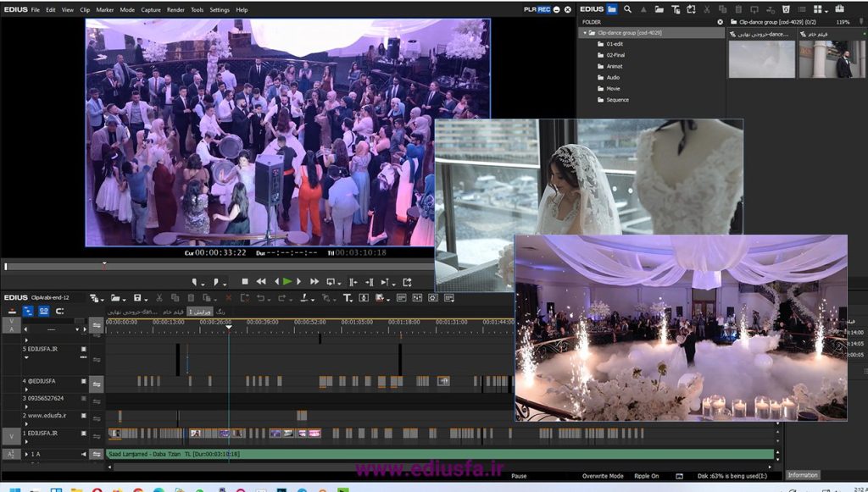The height and width of the screenshot is (492, 868).
Task: Create a title with the T icon
Action: pyautogui.click(x=347, y=297)
